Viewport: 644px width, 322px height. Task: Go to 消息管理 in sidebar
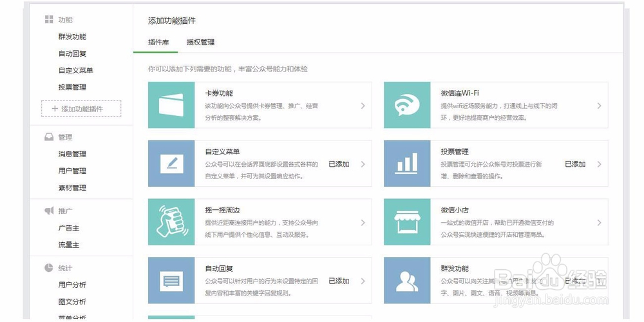pos(72,154)
